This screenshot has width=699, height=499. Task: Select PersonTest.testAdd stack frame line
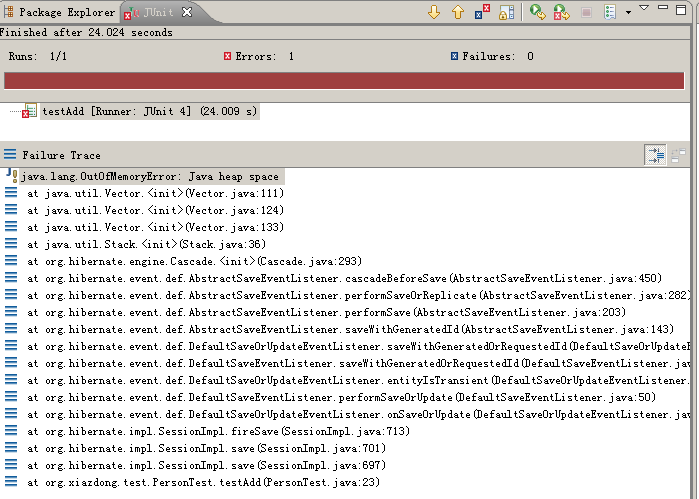(204, 482)
